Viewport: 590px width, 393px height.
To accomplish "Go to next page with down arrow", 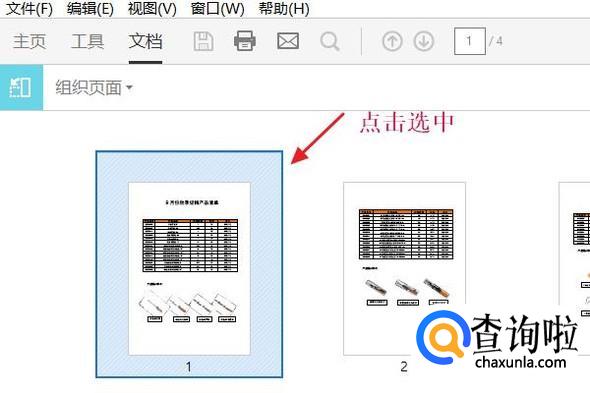I will click(x=424, y=41).
